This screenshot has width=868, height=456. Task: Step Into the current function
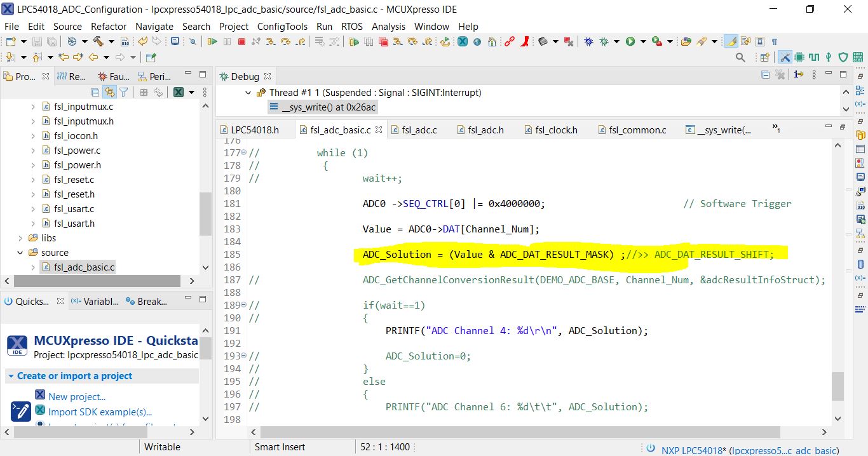coord(271,41)
